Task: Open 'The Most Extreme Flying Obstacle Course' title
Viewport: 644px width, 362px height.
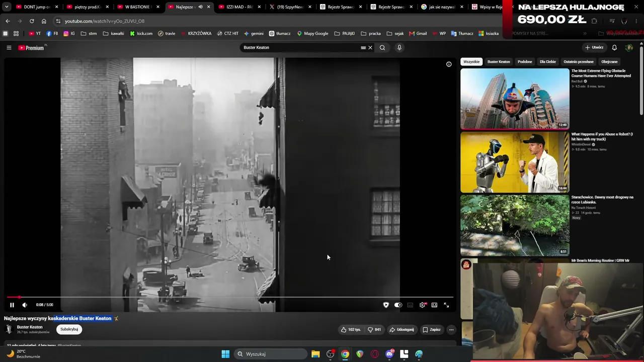Action: 601,73
